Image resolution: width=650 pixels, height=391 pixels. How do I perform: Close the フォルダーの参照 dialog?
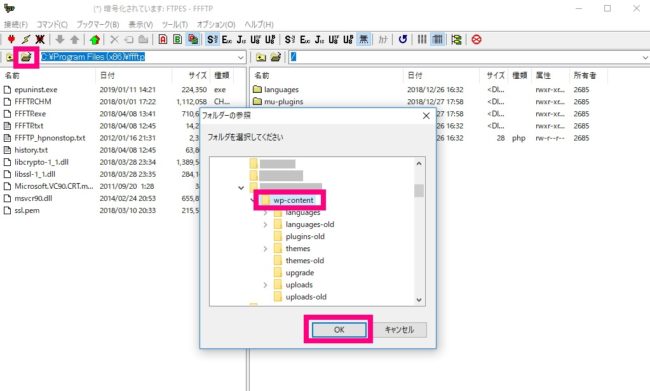click(x=426, y=116)
